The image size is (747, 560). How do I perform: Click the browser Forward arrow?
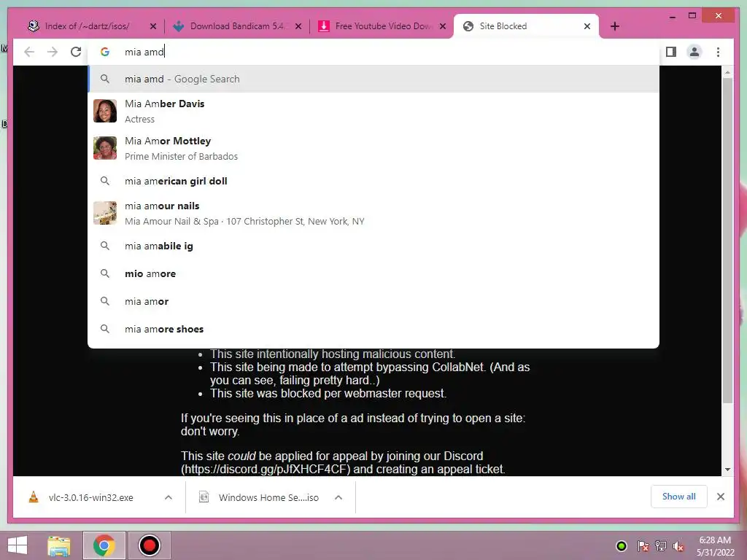tap(53, 52)
